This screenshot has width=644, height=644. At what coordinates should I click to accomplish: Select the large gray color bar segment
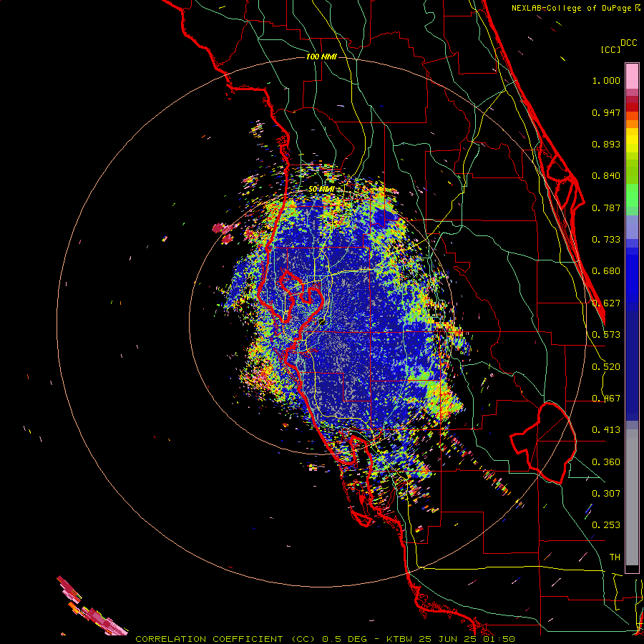tap(632, 497)
